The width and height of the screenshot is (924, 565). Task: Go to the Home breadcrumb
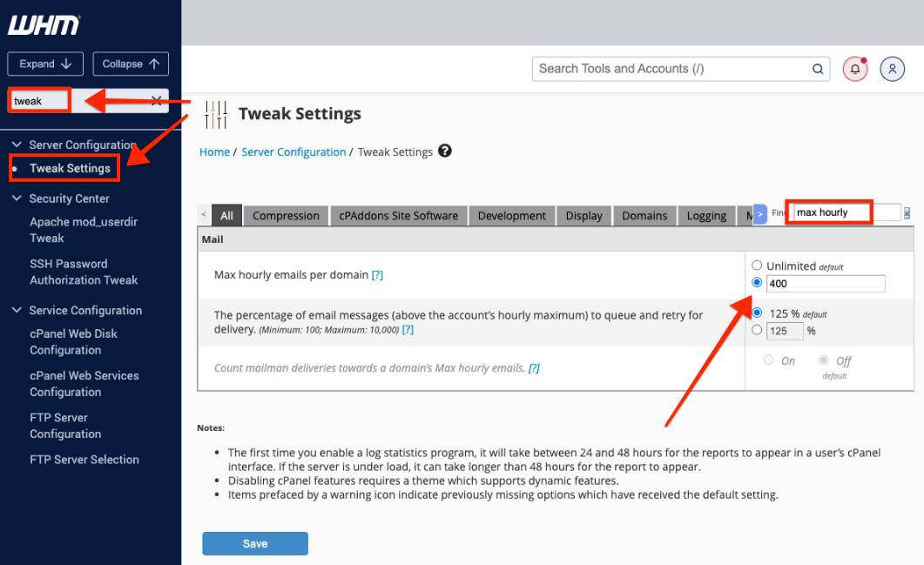coord(214,152)
